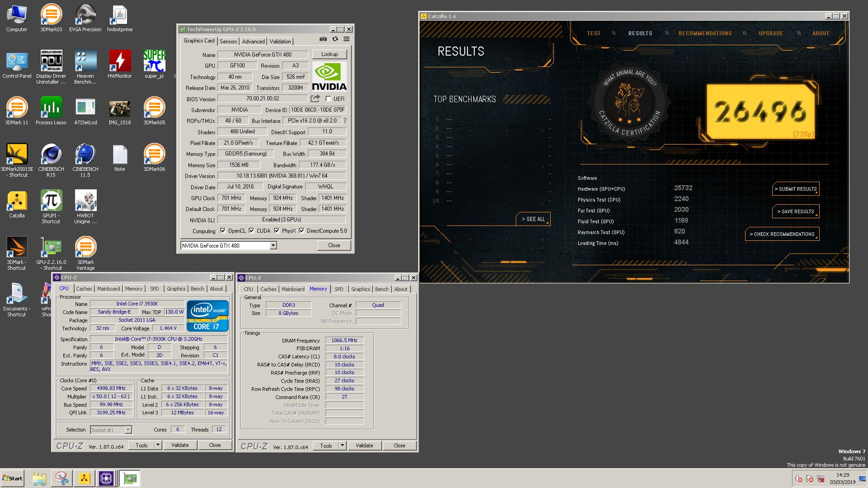Click the Catzilla taskbar icon

tap(84, 478)
